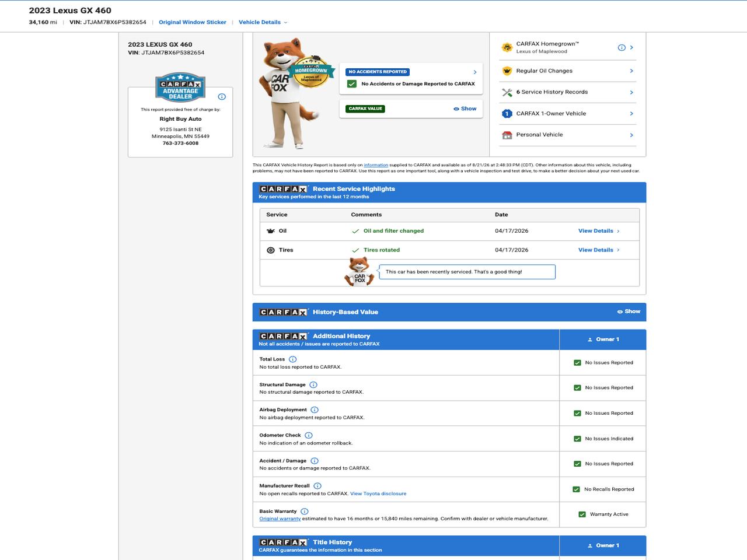Open info icon for Basic Warranty
This screenshot has height=560, width=747.
point(305,512)
